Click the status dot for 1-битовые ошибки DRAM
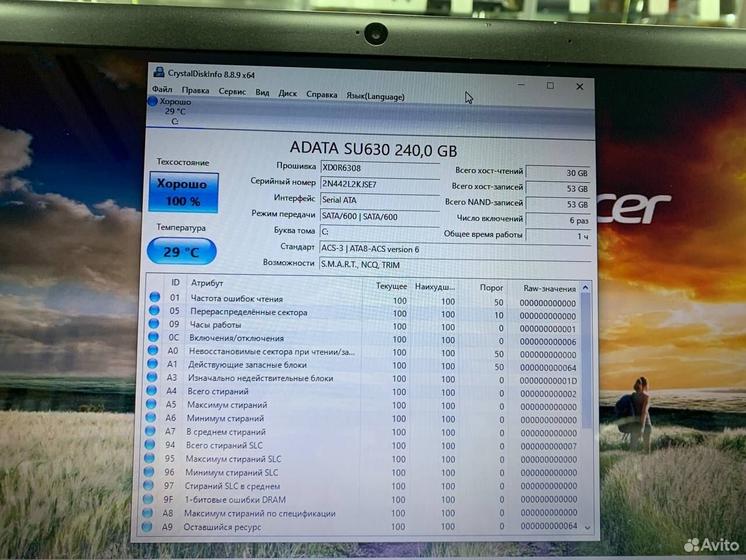Viewport: 746px width, 560px height. 154,499
